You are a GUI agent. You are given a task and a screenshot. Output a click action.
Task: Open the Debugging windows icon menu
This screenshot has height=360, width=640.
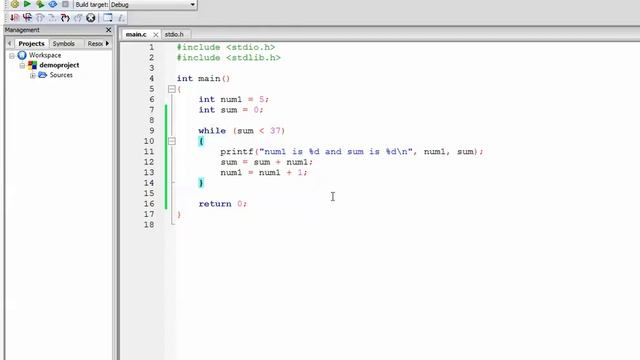[x=108, y=18]
